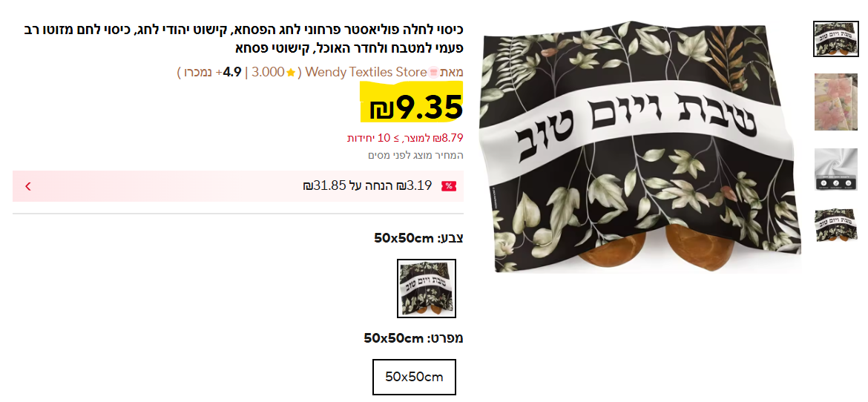Screen dimensions: 868x402
Task: Click the Hebrew product title heading
Action: pos(243,39)
